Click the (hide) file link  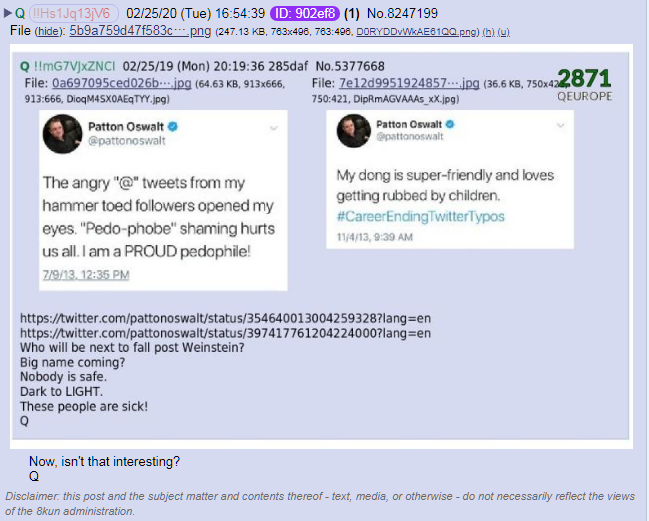click(x=50, y=31)
